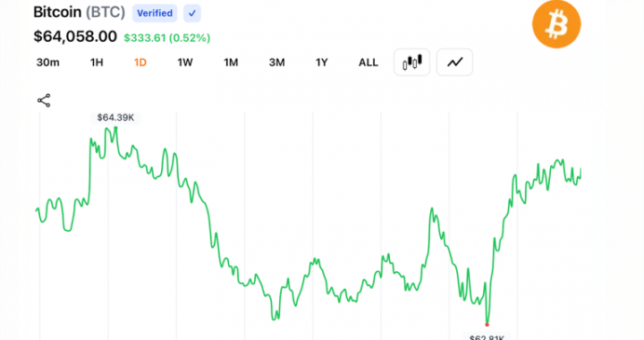Select the 1M time range
Viewport: 644px width, 340px height.
tap(231, 63)
